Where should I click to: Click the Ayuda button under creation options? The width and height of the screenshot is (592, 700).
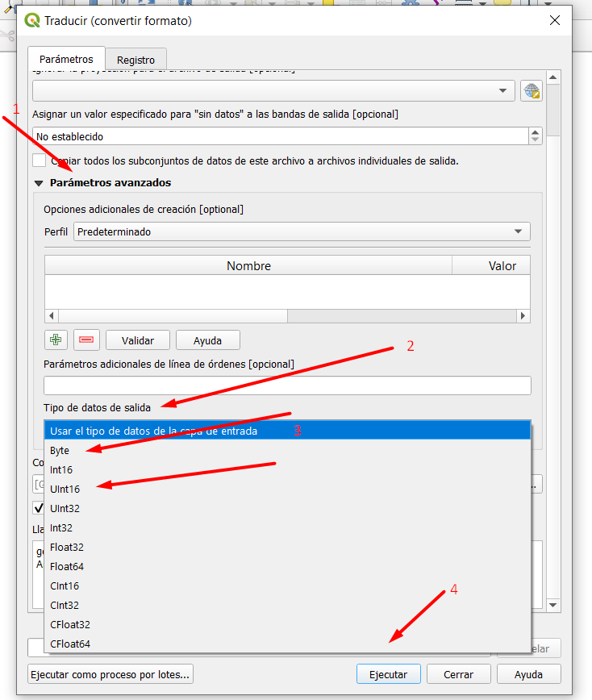tap(207, 340)
